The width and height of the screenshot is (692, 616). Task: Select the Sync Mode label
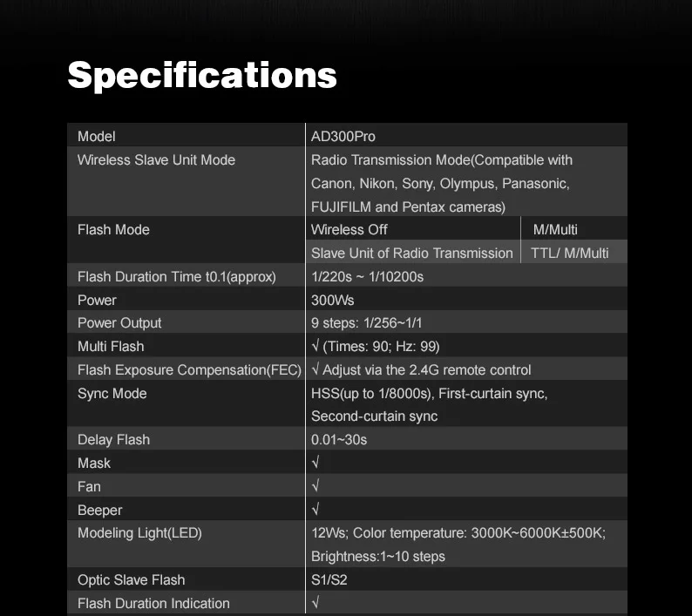tap(112, 393)
